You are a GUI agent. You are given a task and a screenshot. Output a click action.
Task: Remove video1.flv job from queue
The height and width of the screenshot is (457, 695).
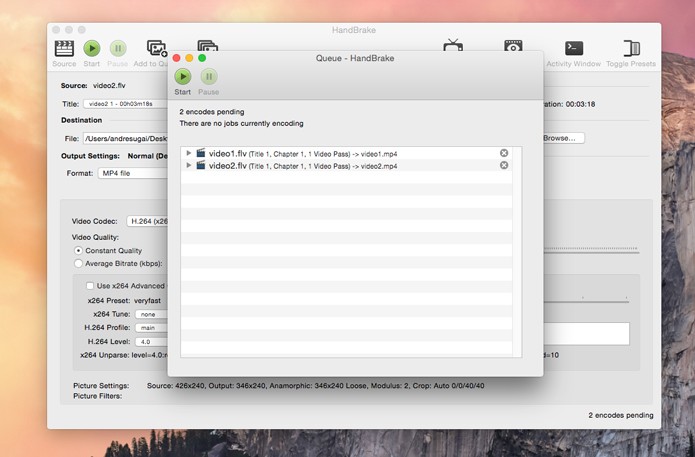[x=504, y=153]
